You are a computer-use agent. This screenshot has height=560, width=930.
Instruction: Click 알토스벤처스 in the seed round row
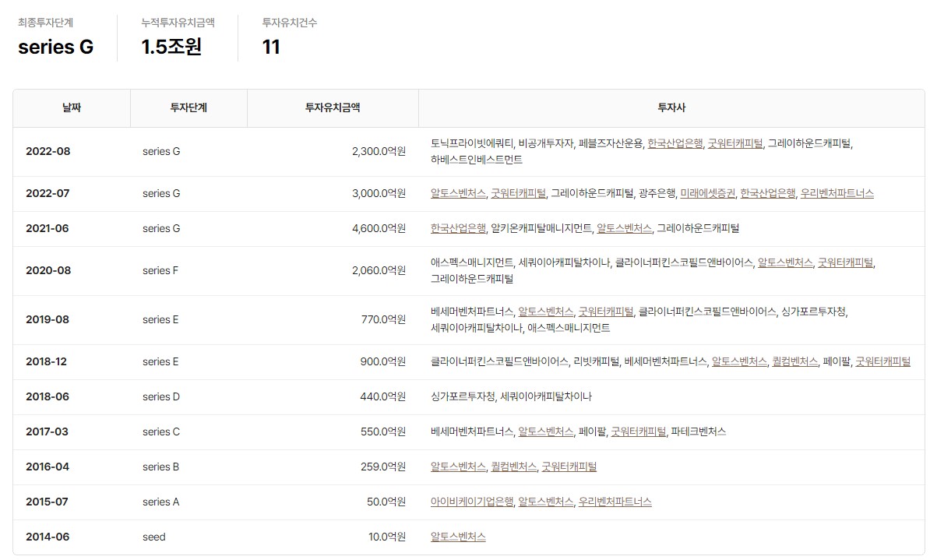coord(458,537)
